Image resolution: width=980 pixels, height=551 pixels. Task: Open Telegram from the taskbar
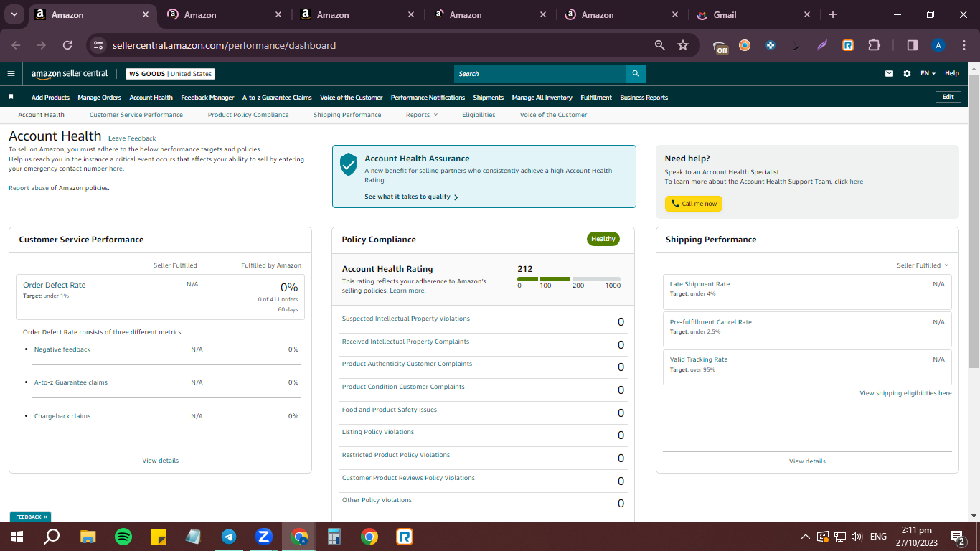[229, 537]
